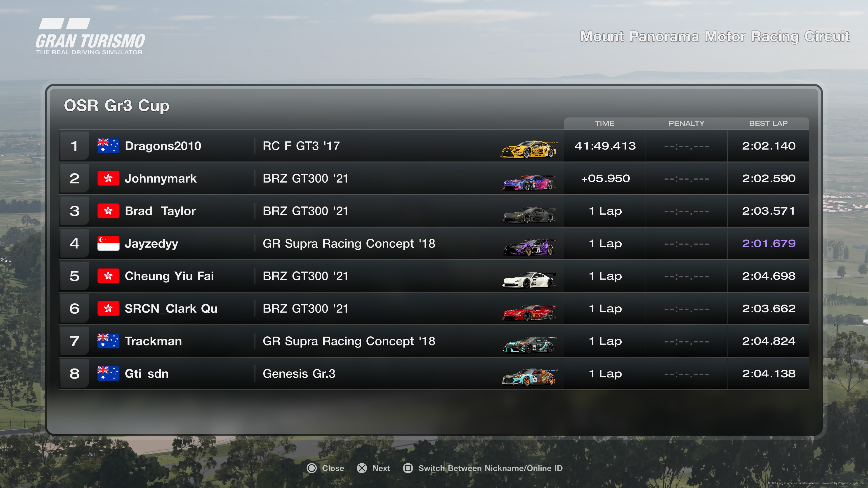Click best lap 2:04.138

[x=769, y=373]
